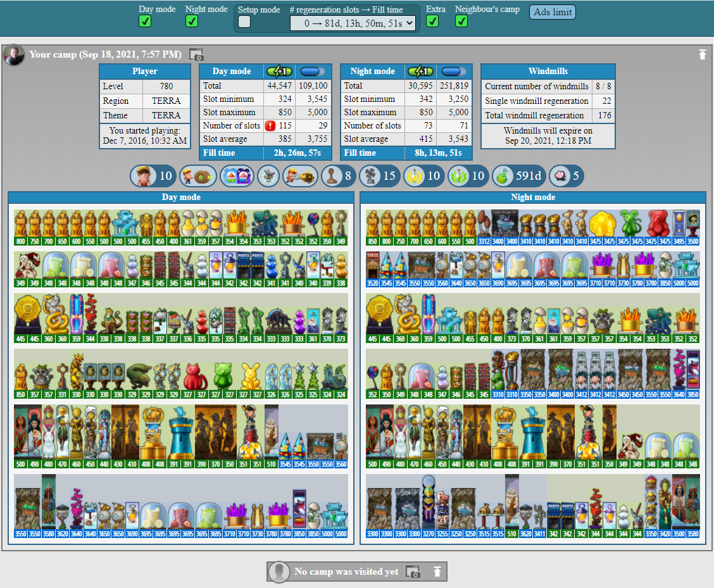Viewport: 714px width, 588px height.
Task: Click the Day mode energy battery icon
Action: click(279, 72)
